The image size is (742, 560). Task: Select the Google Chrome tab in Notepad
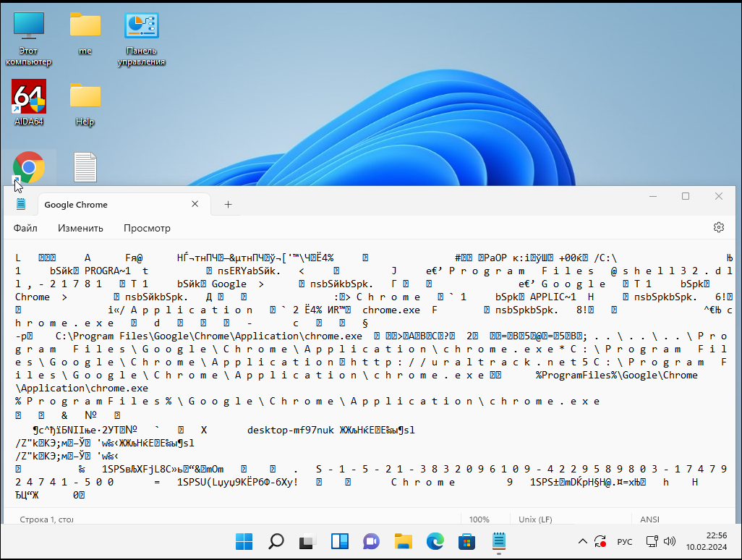tap(124, 205)
